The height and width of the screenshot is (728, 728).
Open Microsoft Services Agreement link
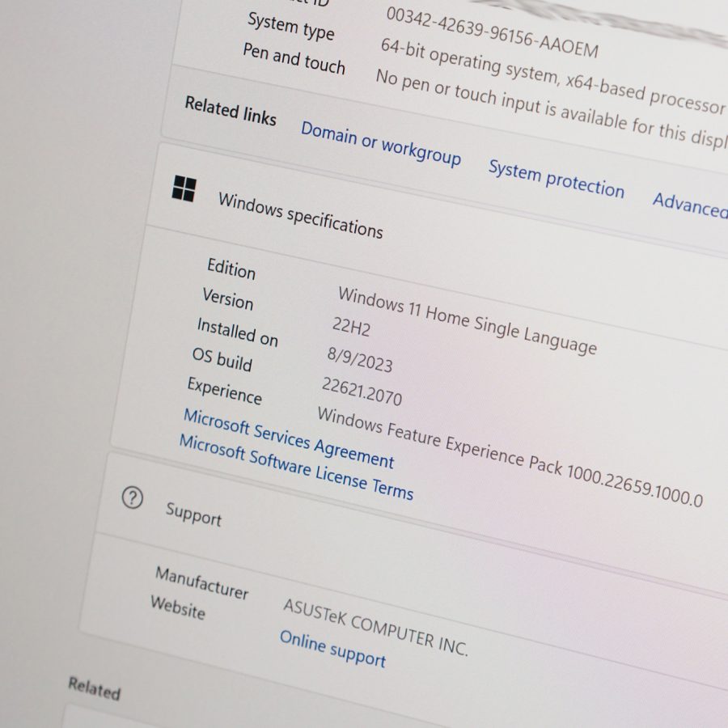[x=289, y=438]
